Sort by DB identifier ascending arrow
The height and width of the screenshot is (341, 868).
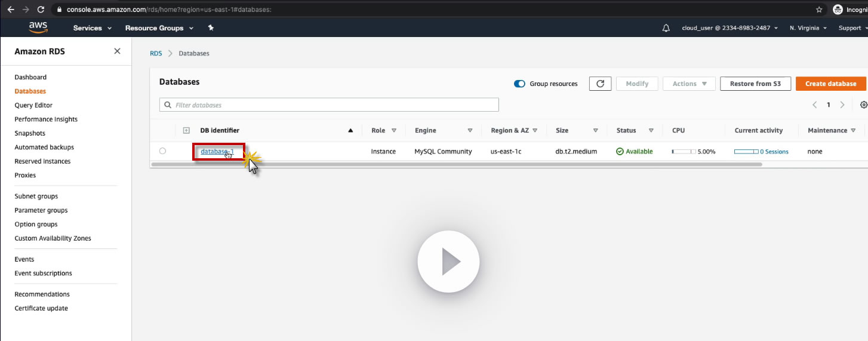(x=350, y=130)
